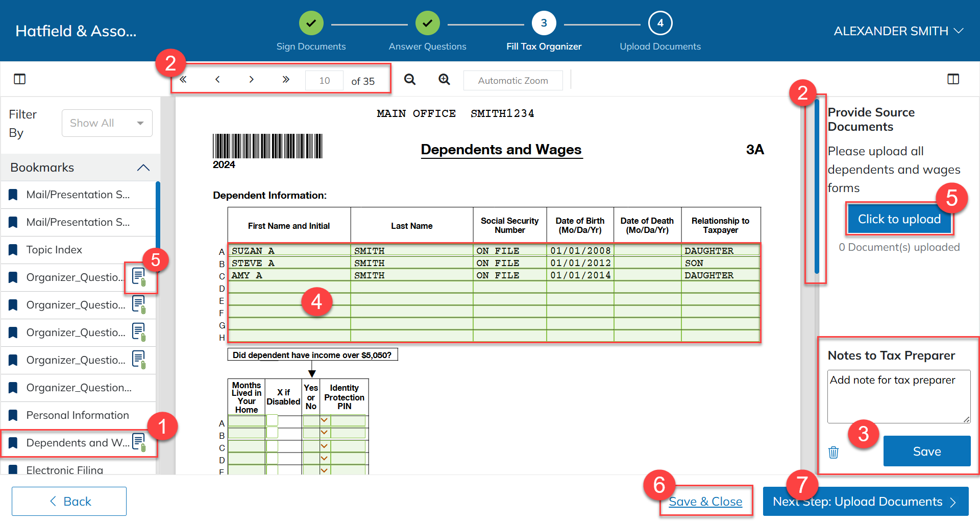Screen dimensions: 980x522
Task: Open the Automatic Zoom dropdown
Action: [513, 81]
